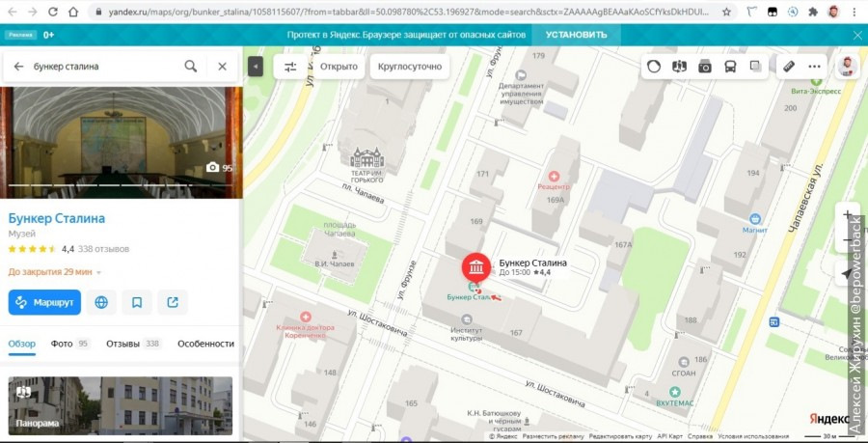Collapse the side panel with the arrow
Screen dimensions: 868x443
coord(256,67)
